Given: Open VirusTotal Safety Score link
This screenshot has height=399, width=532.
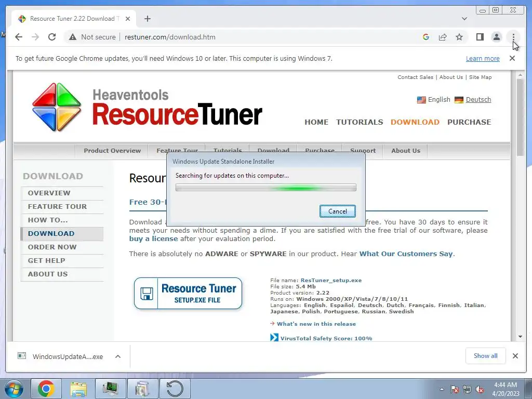Looking at the screenshot, I should (x=326, y=338).
